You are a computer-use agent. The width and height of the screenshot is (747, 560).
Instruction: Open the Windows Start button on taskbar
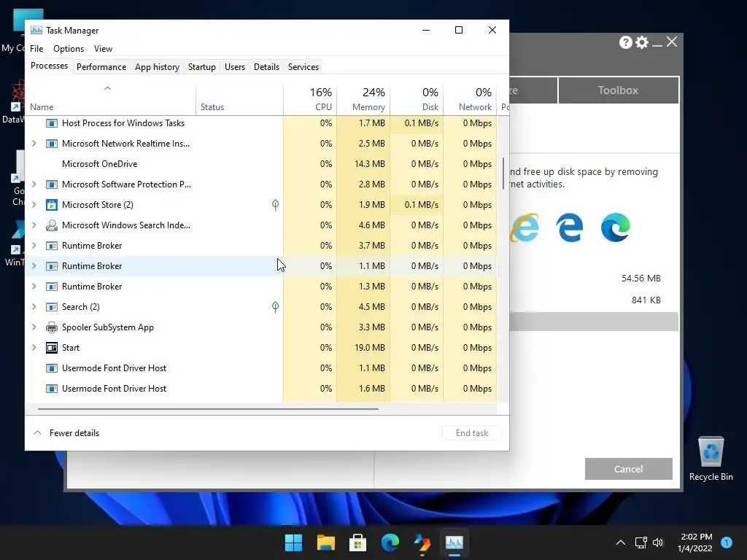tap(293, 542)
